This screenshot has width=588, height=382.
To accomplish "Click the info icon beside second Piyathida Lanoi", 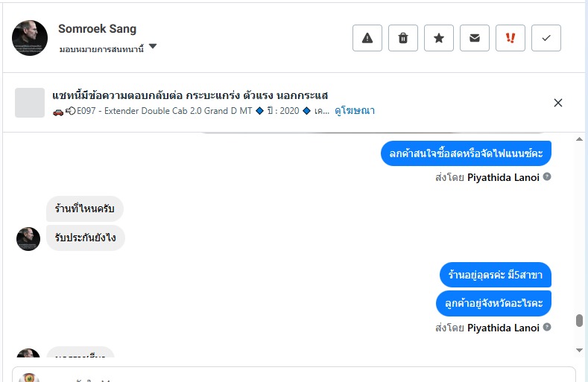I will coord(547,328).
